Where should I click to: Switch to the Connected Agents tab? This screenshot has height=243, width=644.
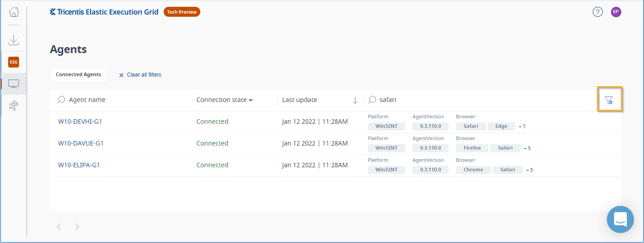pos(78,75)
